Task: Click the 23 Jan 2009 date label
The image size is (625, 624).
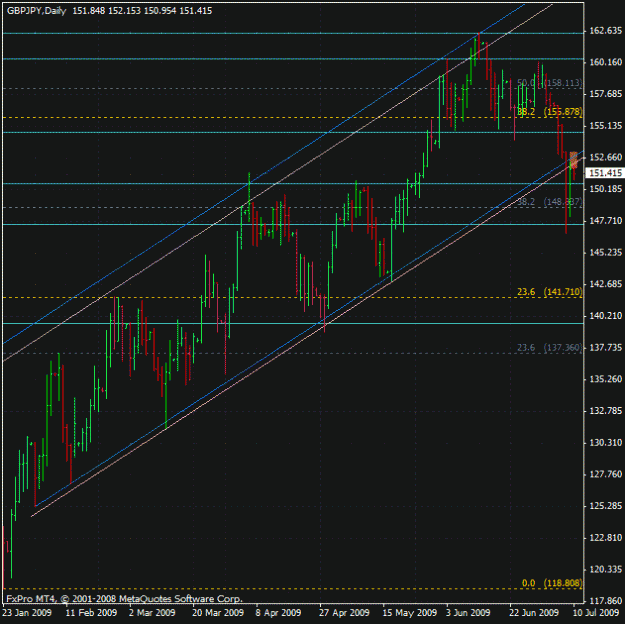Action: (x=27, y=612)
